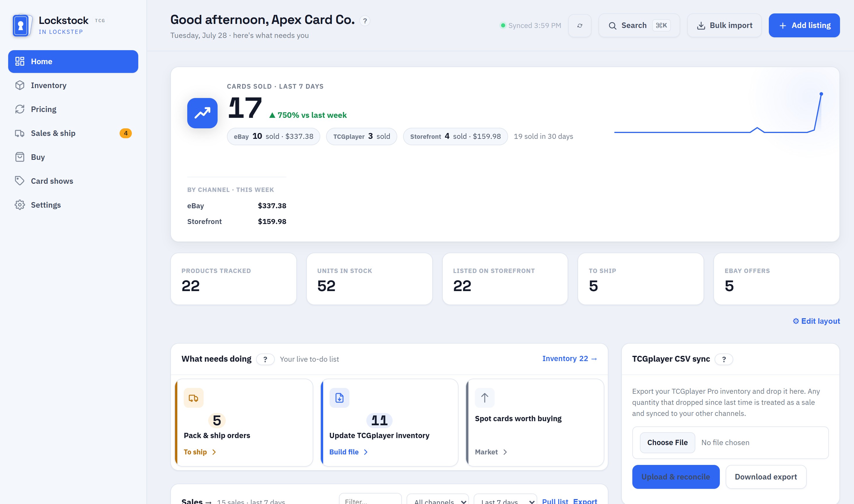
Task: Open the Last 7 days dropdown
Action: (505, 499)
